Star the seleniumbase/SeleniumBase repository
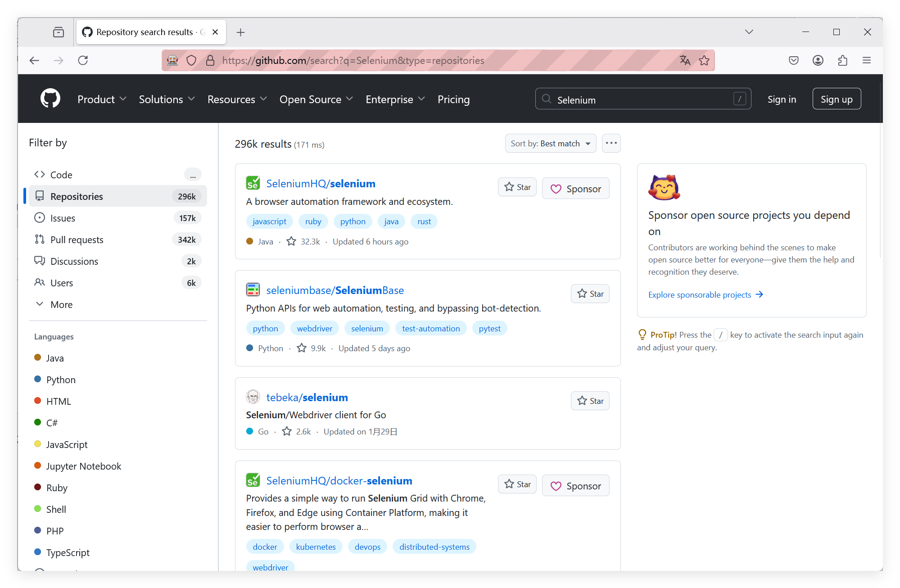900x588 pixels. [x=590, y=294]
